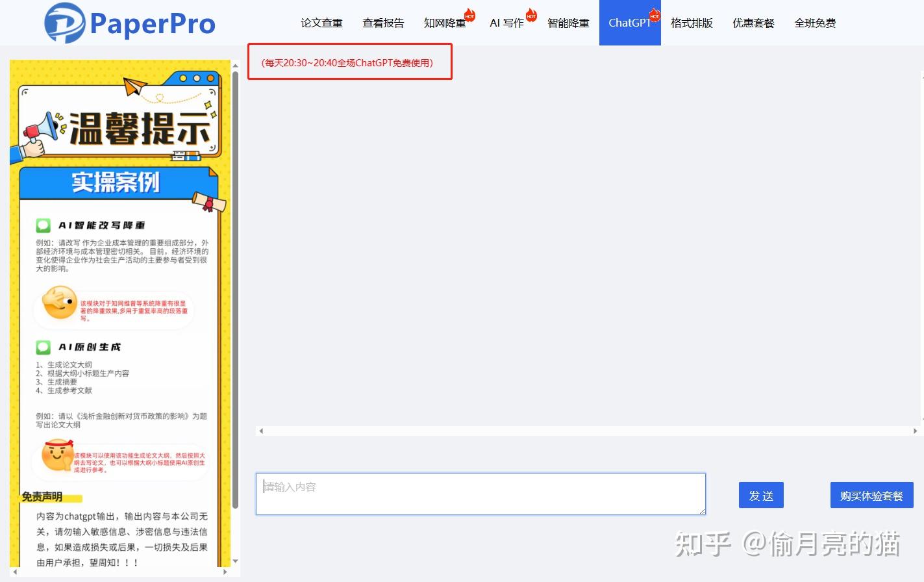This screenshot has width=924, height=582.
Task: Open the 全班免费 page
Action: (815, 23)
